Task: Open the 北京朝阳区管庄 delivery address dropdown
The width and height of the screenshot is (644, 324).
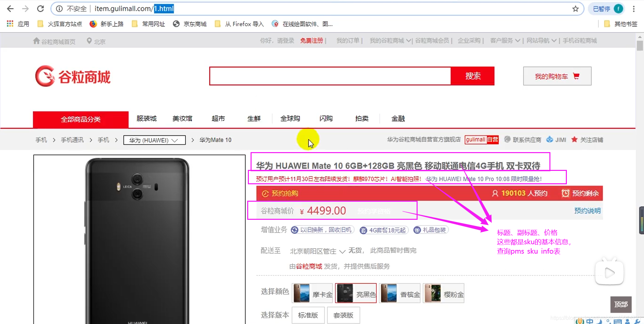Action: 317,251
